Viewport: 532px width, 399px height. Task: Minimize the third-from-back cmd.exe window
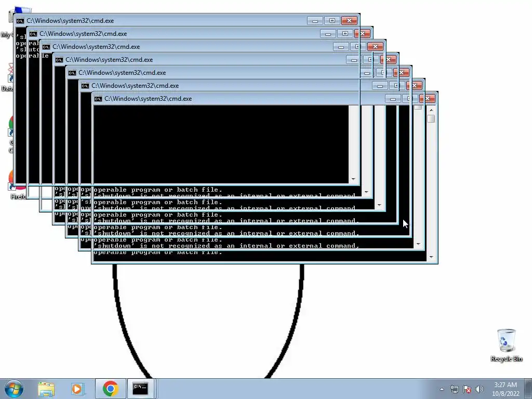pyautogui.click(x=341, y=47)
